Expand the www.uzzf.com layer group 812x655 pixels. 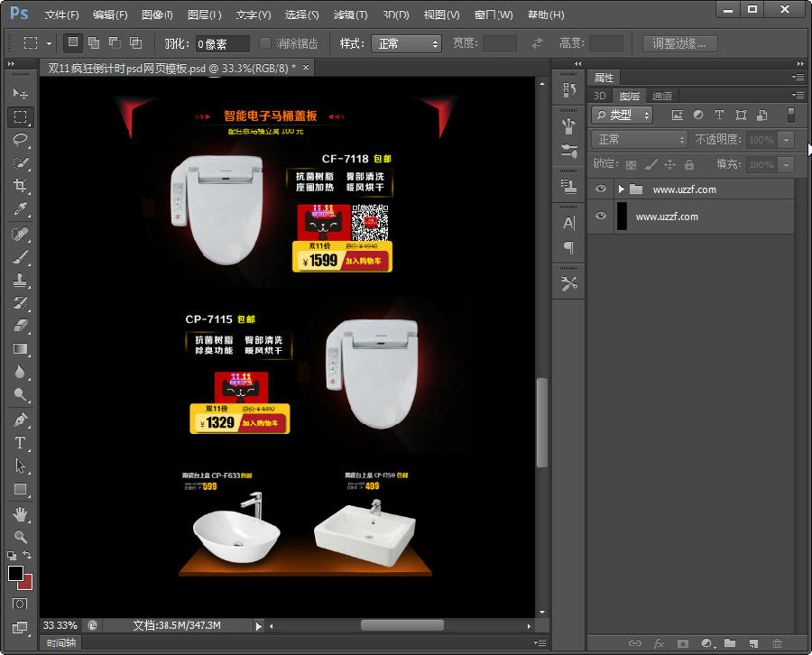pyautogui.click(x=621, y=189)
